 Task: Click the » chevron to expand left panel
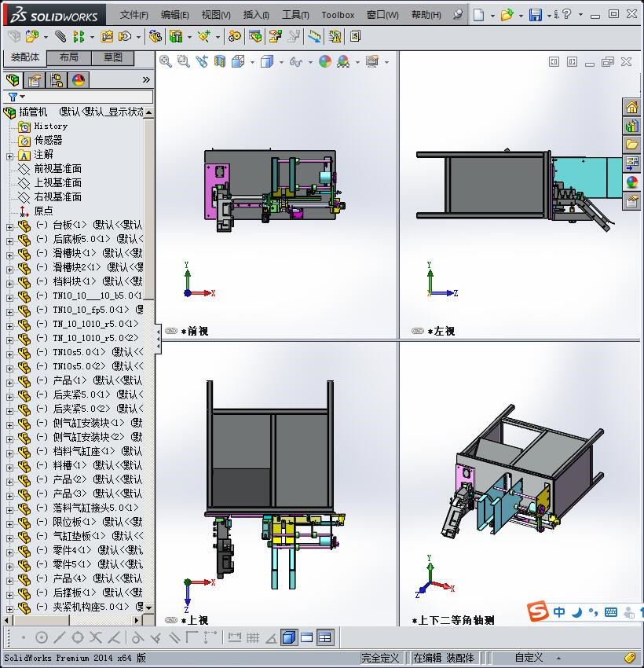[148, 79]
